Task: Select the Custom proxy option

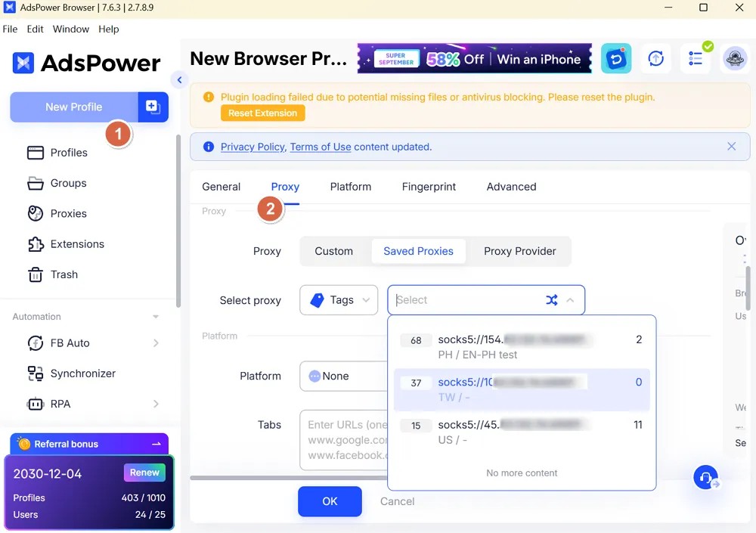Action: [333, 251]
